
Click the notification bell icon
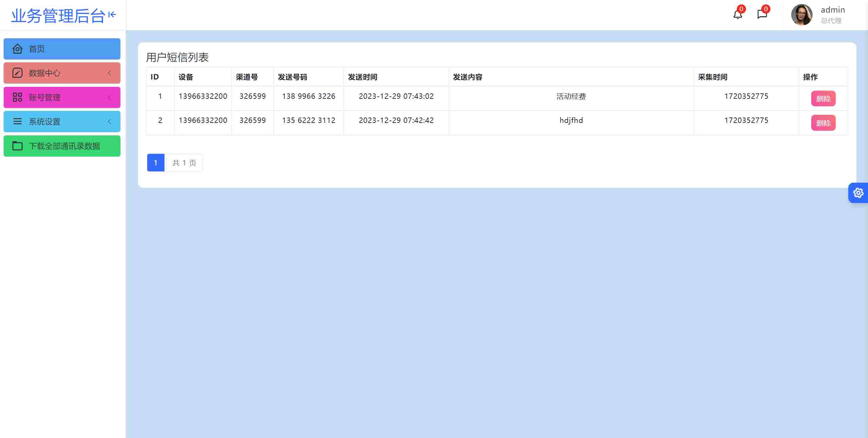coord(737,15)
